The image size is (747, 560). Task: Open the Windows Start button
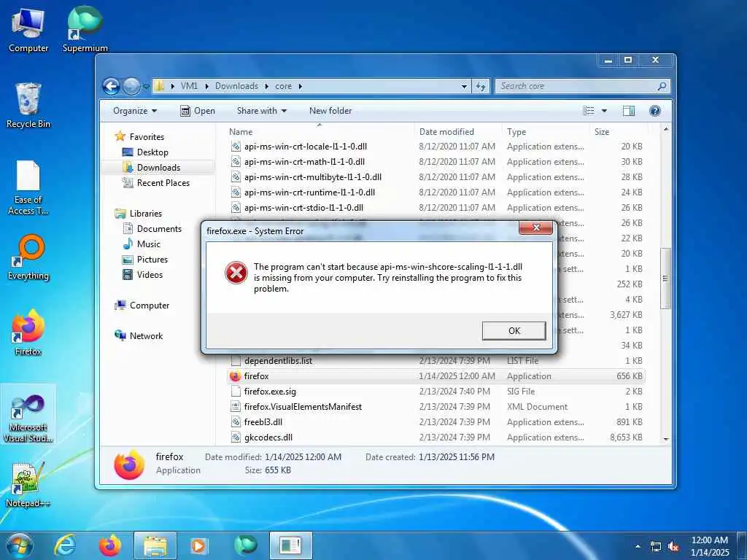20,545
